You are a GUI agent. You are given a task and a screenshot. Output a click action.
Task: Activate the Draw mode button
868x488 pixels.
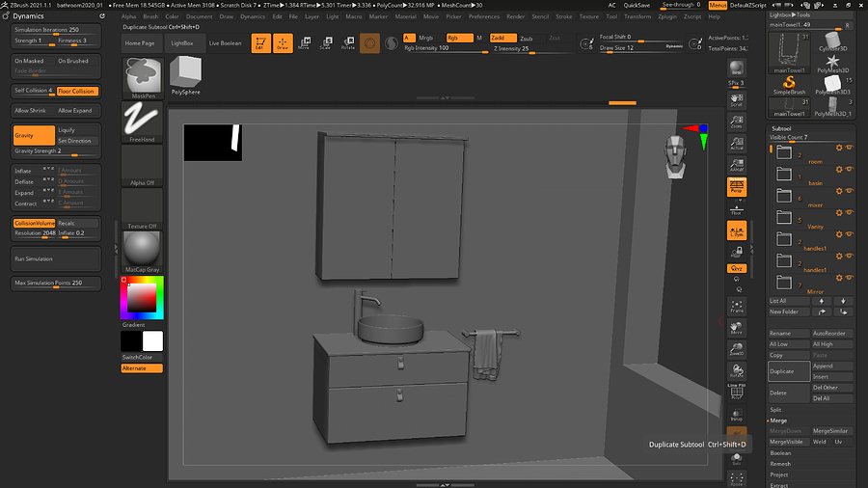tap(283, 43)
